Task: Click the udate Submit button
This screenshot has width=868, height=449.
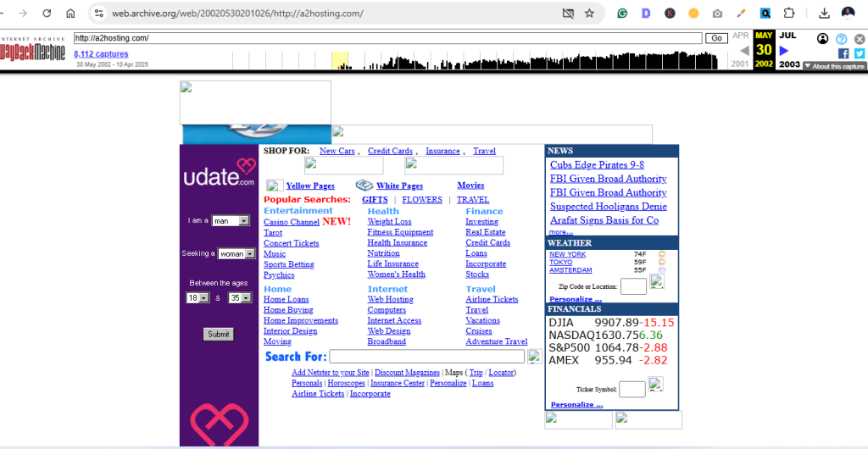Action: 219,334
